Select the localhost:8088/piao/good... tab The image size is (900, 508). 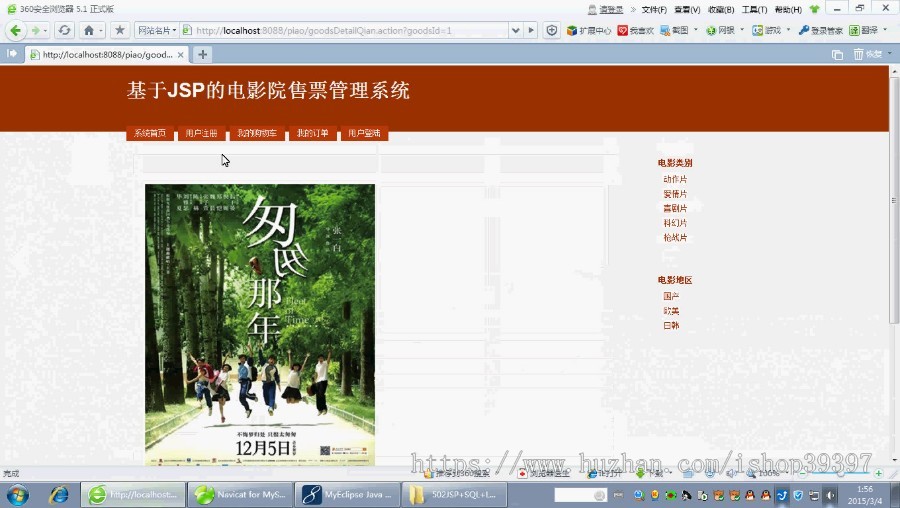click(x=107, y=55)
